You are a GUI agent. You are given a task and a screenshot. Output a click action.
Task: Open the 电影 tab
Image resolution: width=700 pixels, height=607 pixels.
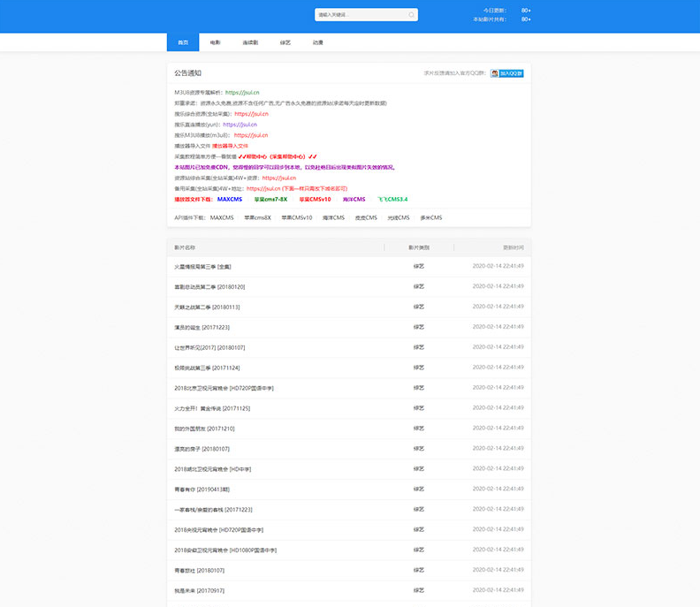(x=216, y=42)
